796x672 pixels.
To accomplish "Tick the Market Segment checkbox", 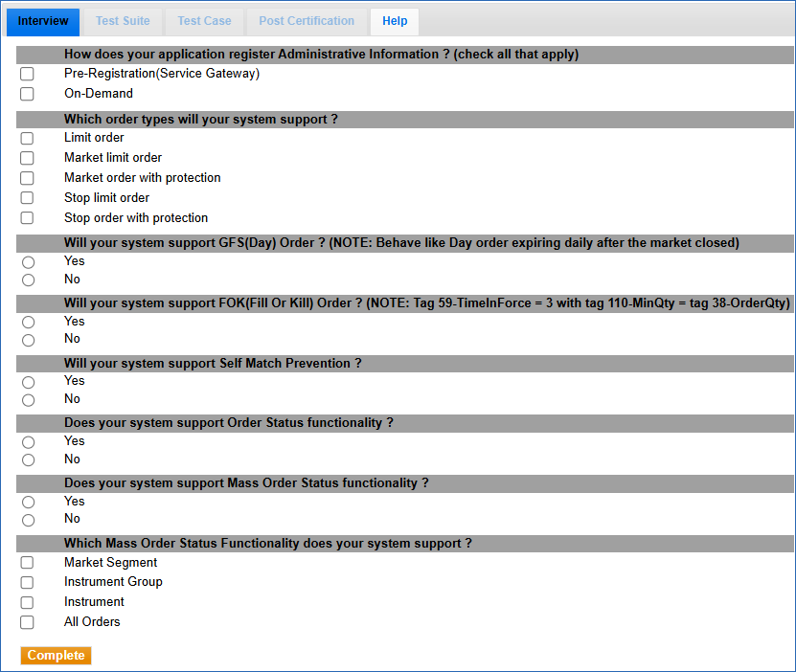I will coord(27,563).
